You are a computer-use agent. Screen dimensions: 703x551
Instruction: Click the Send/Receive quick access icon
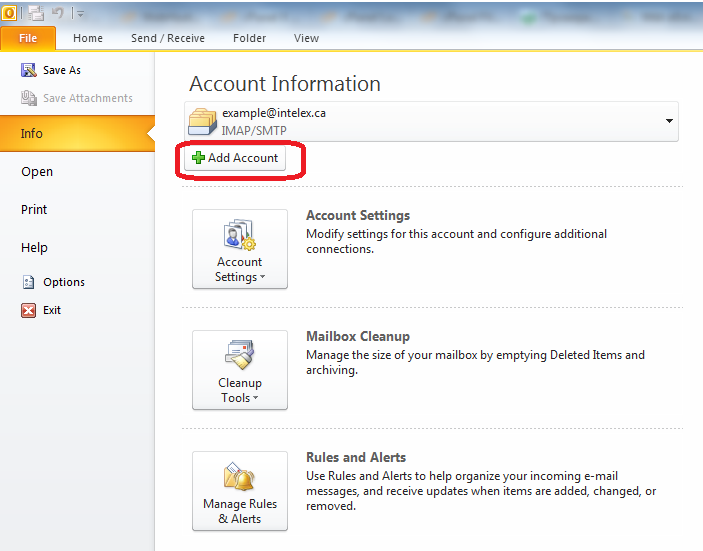point(36,13)
